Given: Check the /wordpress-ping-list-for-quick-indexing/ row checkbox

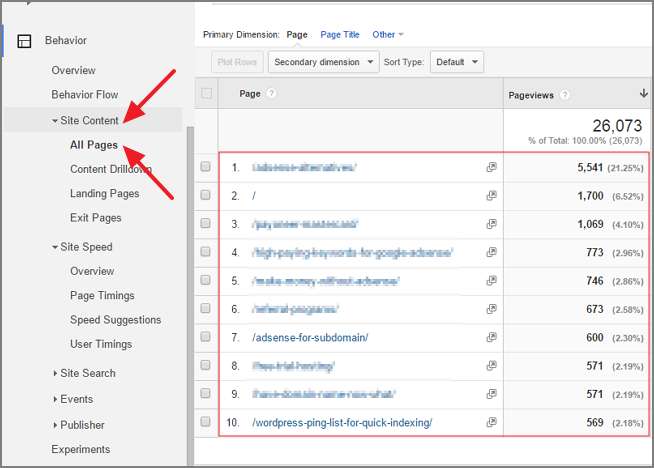Looking at the screenshot, I should [x=205, y=421].
